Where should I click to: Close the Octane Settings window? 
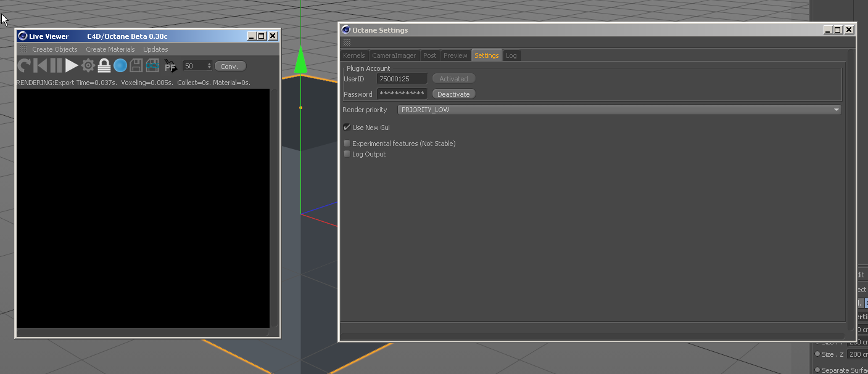849,30
